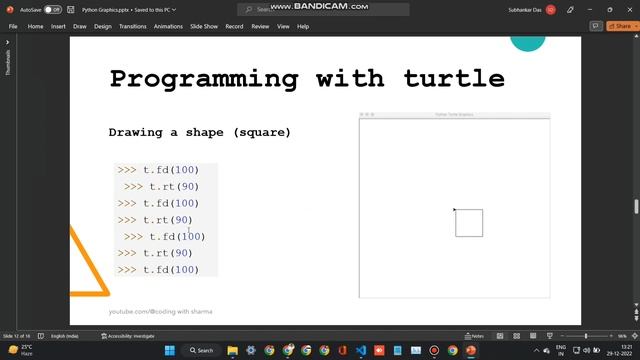Toggle the Notes pane button
The image size is (640, 360).
474,336
